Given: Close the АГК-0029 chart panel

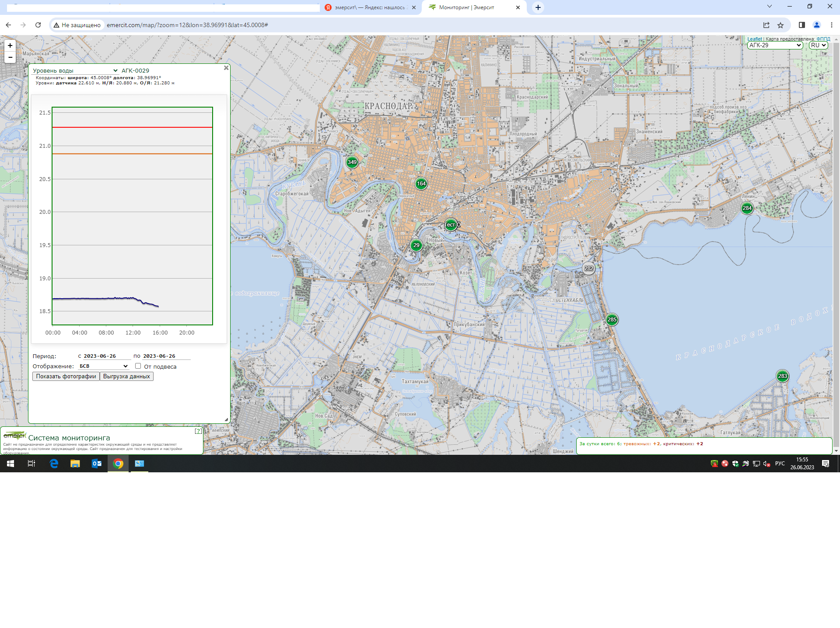Looking at the screenshot, I should click(226, 68).
